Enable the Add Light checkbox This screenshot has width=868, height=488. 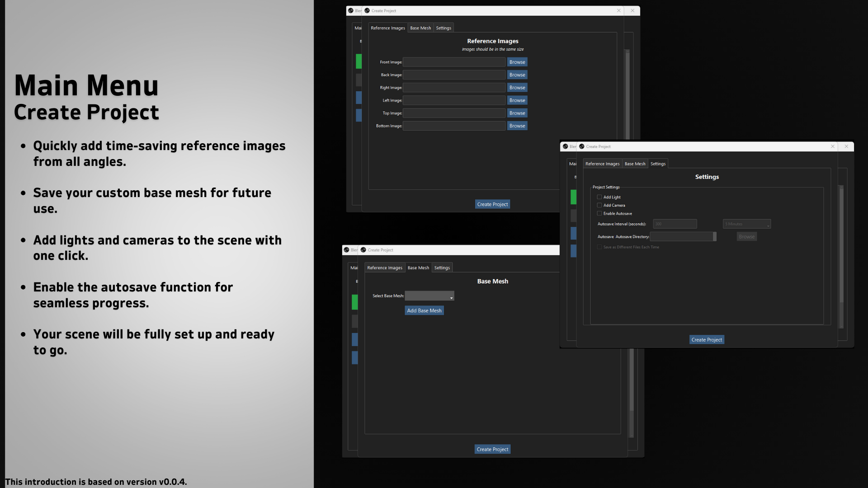(x=599, y=197)
